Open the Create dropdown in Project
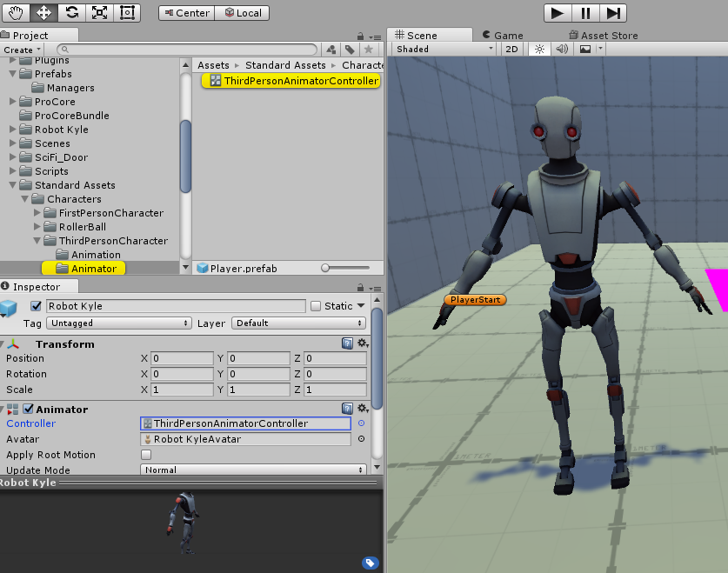728x573 pixels. (x=23, y=50)
